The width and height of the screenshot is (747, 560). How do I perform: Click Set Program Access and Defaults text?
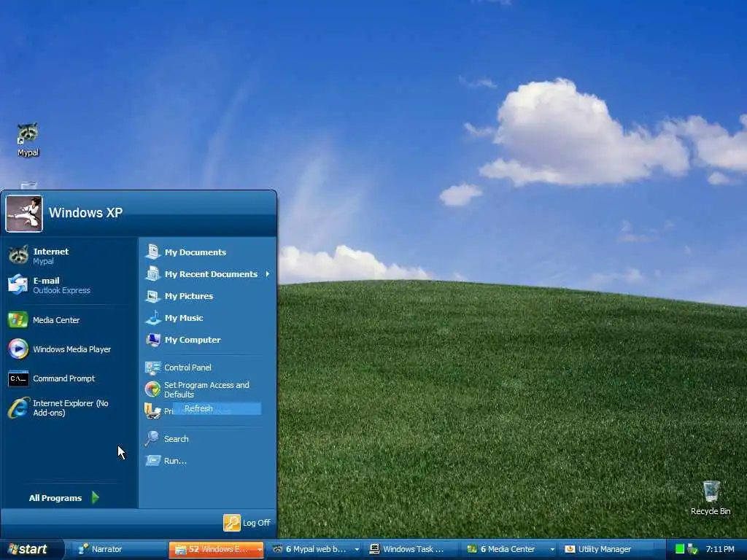206,389
